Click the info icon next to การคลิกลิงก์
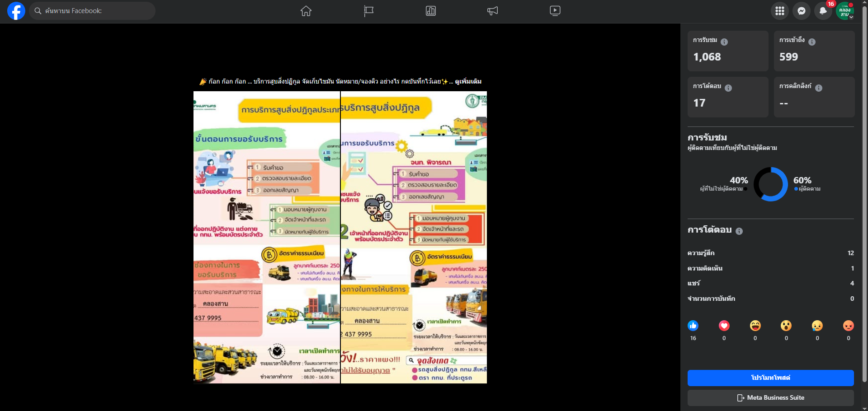Viewport: 868px width, 411px height. pyautogui.click(x=819, y=88)
